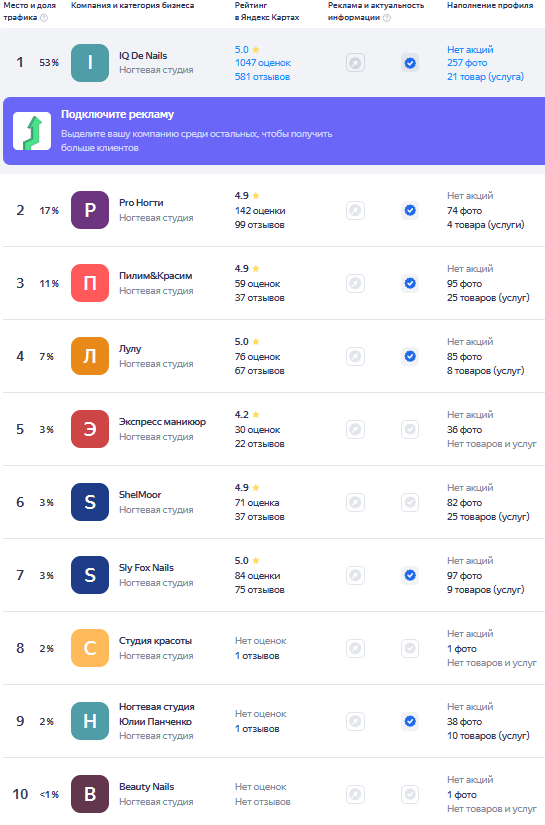This screenshot has height=825, width=545.
Task: Open the '1047 оценок' ratings link
Action: [x=263, y=63]
